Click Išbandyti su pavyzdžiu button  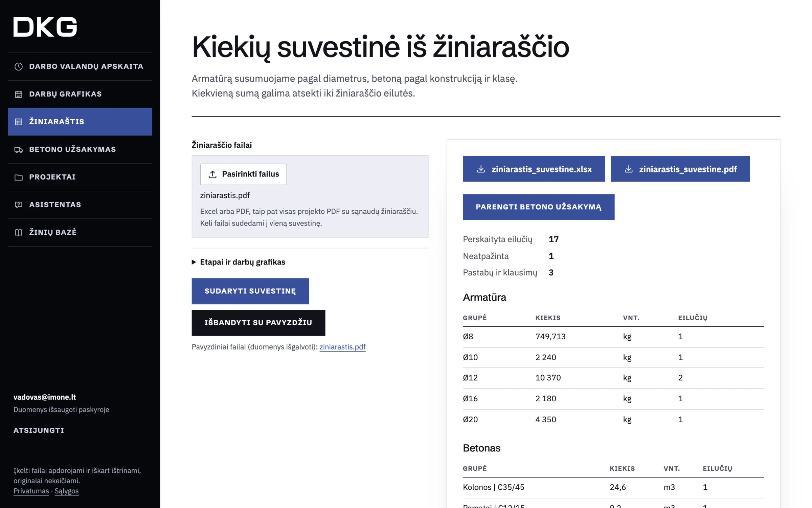258,323
